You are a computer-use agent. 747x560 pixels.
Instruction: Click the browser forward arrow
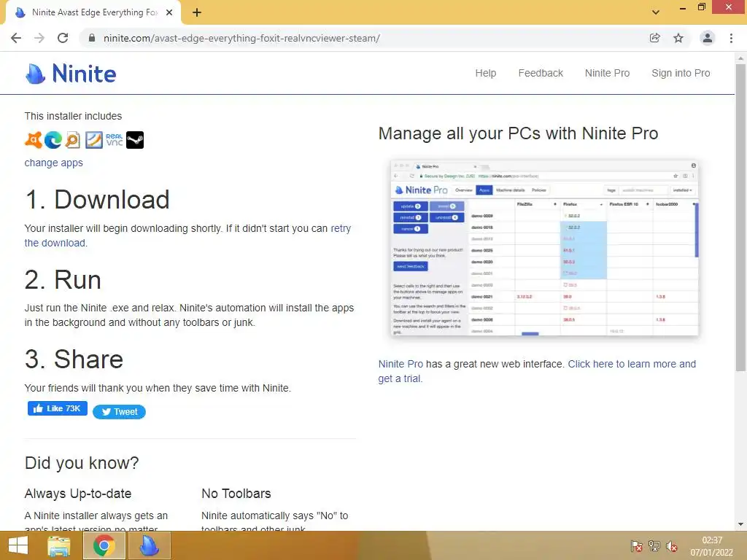[39, 38]
